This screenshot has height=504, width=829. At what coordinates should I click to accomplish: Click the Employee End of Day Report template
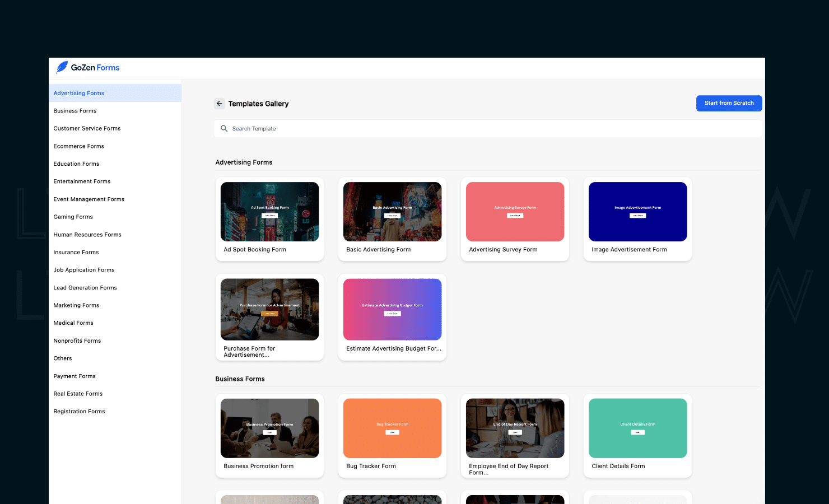[514, 428]
